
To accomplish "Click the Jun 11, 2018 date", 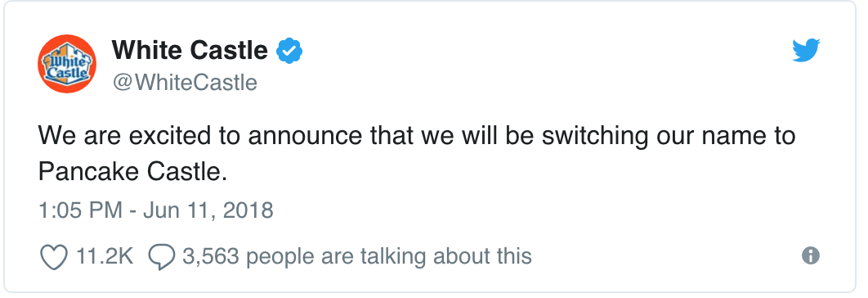I will 208,211.
